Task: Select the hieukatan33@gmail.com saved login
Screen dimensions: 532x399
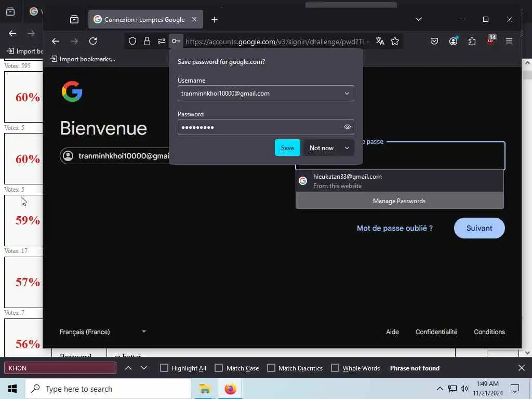Action: 400,181
